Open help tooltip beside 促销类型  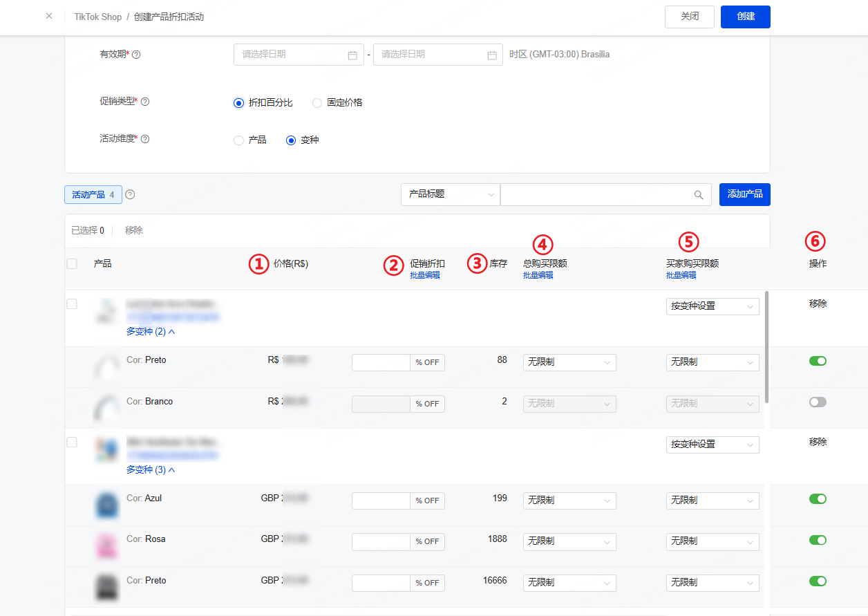click(145, 102)
